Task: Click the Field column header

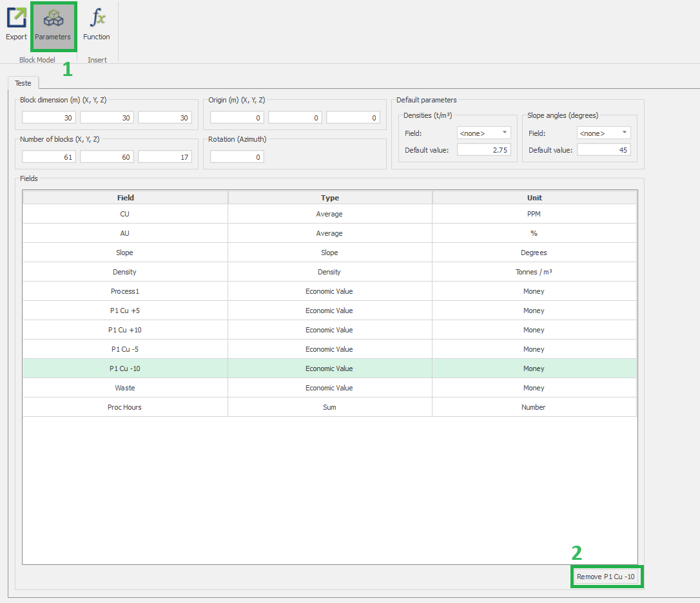Action: click(126, 198)
